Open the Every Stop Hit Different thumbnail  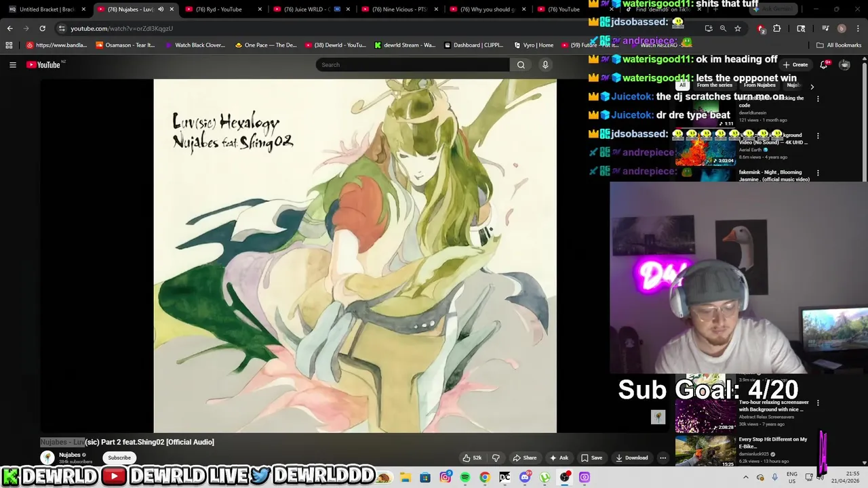pos(705,451)
